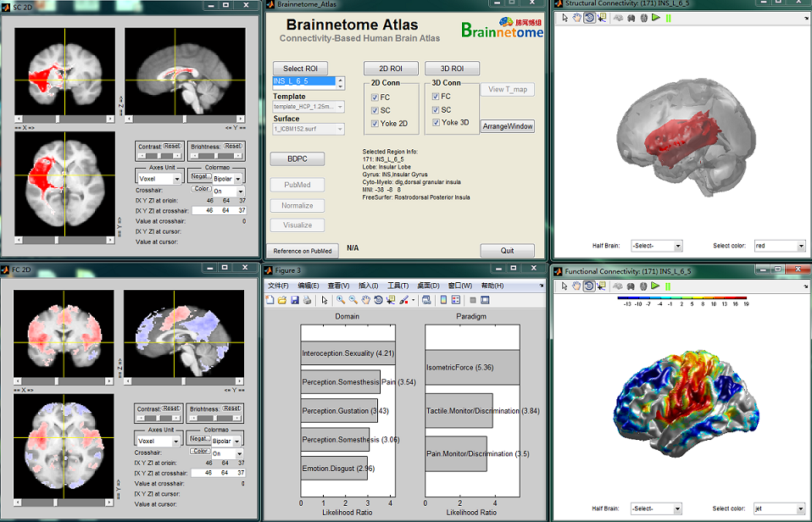
Task: Open the Axes Unit Voxel dropdown in SC 2D
Action: [x=161, y=179]
